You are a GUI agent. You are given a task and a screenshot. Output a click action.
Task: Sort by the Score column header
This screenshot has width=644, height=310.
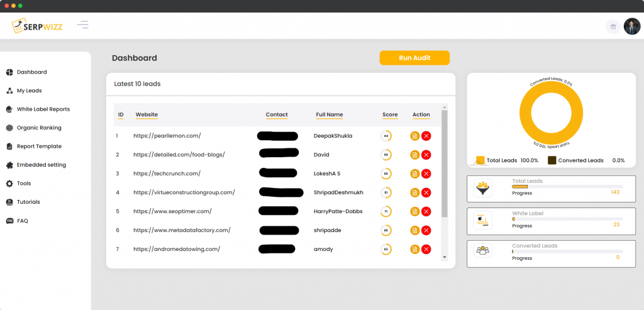click(x=390, y=114)
